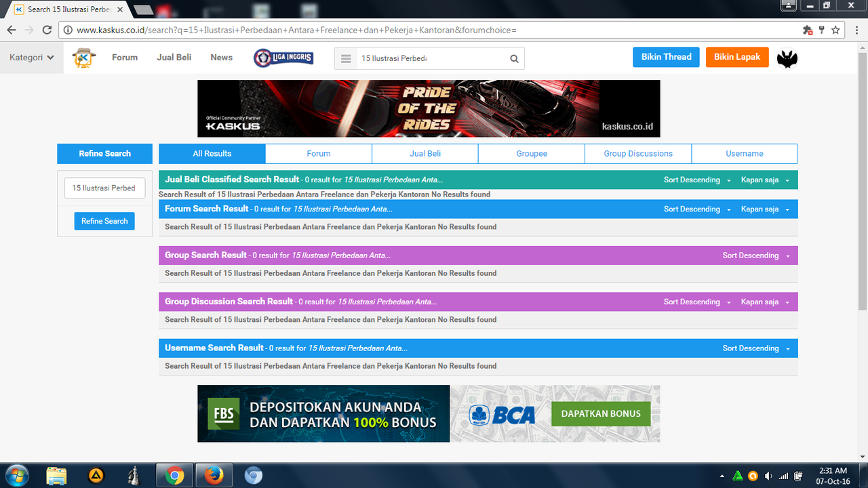The width and height of the screenshot is (868, 488).
Task: Click site info icon in address bar
Action: [66, 30]
